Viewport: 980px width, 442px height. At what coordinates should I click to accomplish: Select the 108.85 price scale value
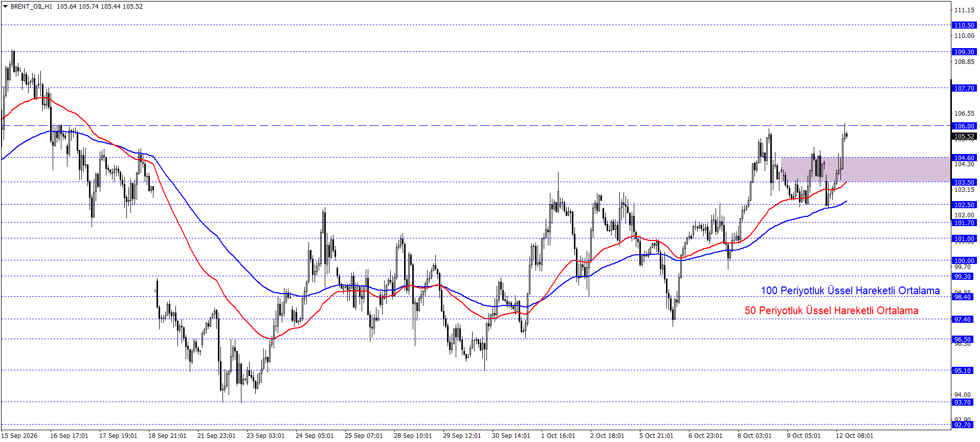[964, 62]
